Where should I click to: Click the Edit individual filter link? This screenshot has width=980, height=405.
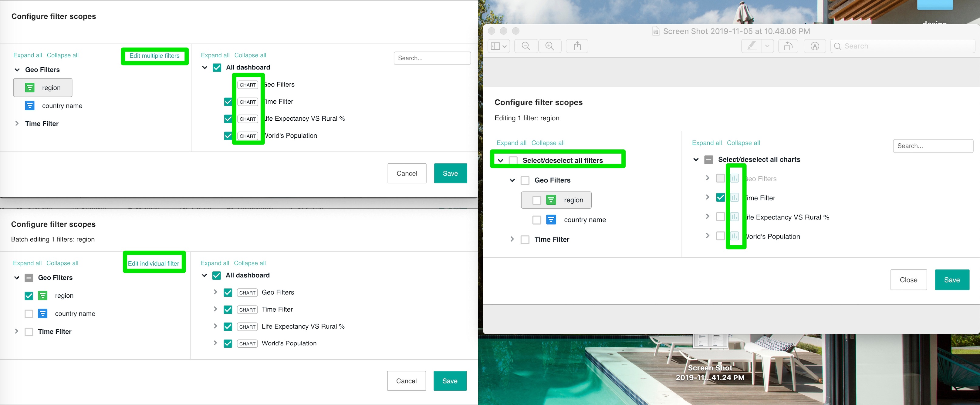coord(153,263)
